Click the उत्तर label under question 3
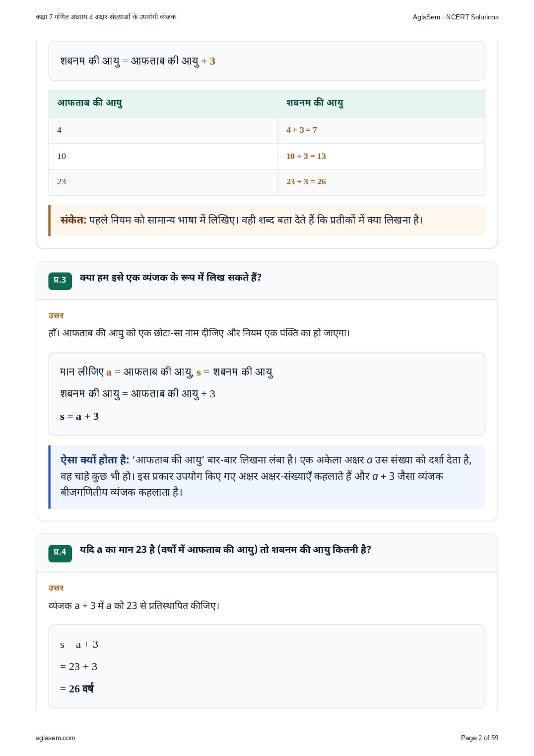 56,316
